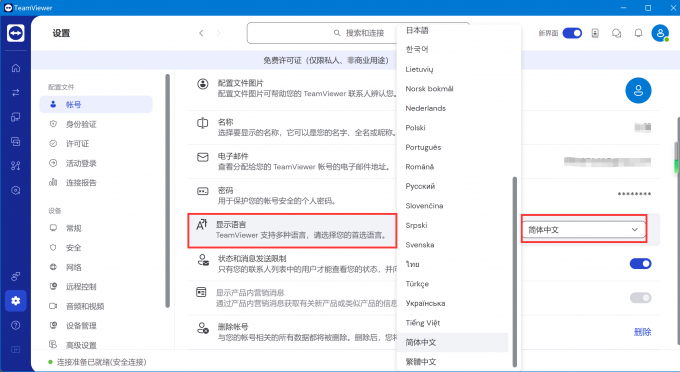Toggle the 新界面 switch
The image size is (680, 372).
pyautogui.click(x=572, y=33)
